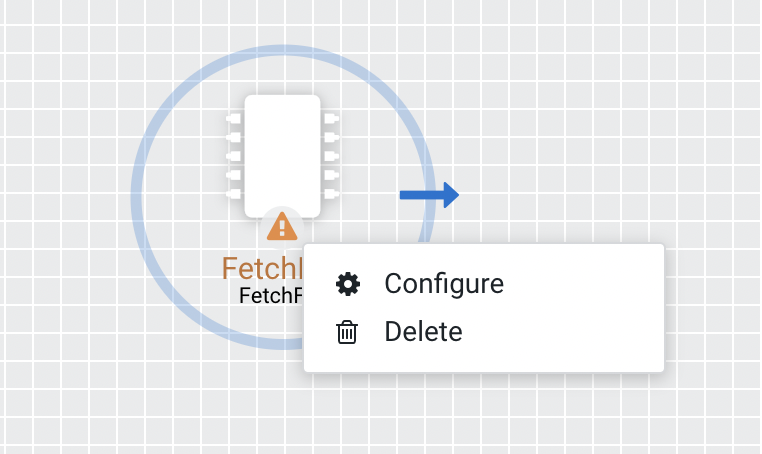Click the middle-left pin of the processor chip
Image resolution: width=762 pixels, height=454 pixels.
(234, 155)
